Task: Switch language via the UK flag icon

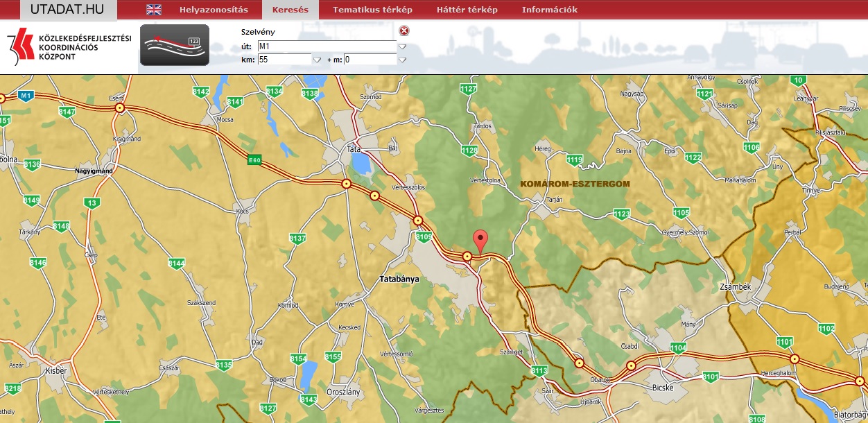Action: pos(154,10)
